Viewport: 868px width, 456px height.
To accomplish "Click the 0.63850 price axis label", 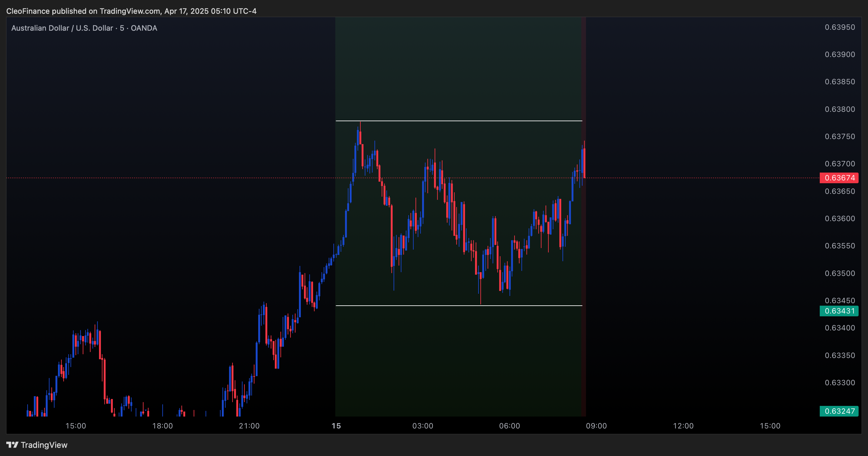I will point(840,82).
